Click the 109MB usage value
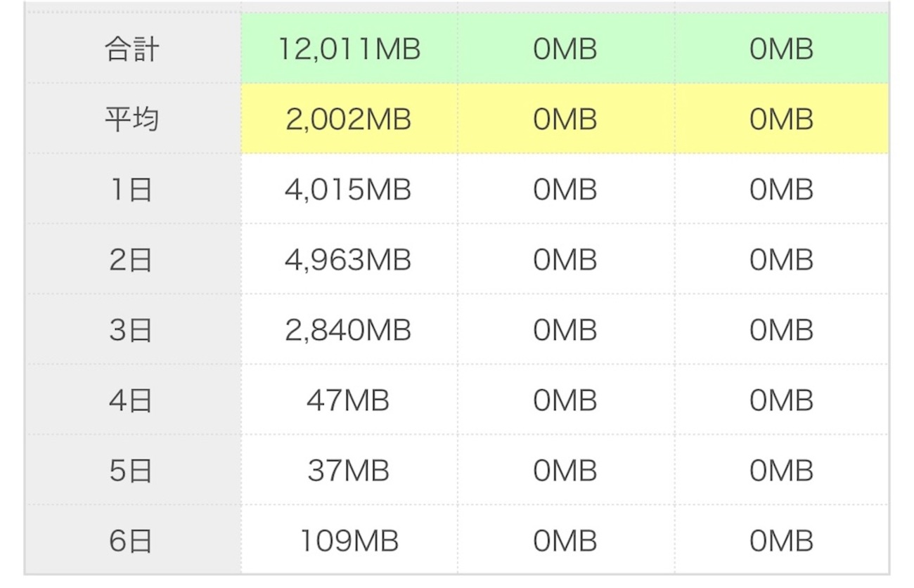914x588 pixels. pyautogui.click(x=349, y=541)
